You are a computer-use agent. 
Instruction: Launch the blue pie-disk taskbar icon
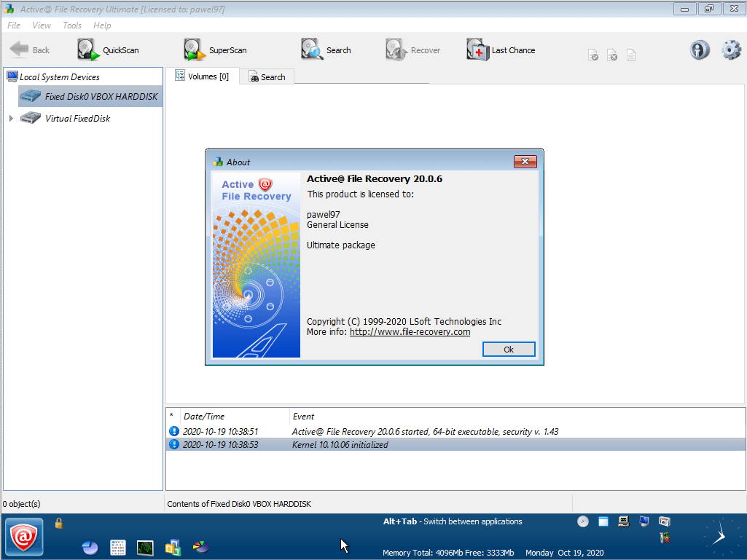[90, 548]
